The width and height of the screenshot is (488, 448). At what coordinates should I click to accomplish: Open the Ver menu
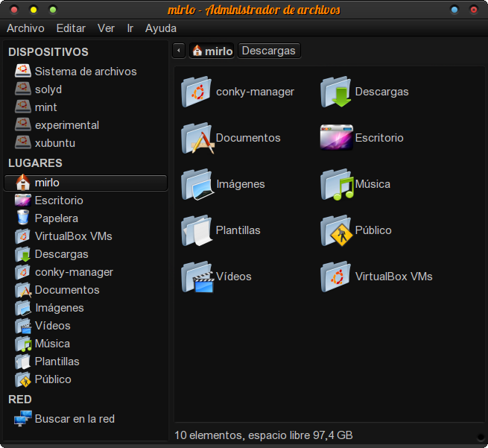pyautogui.click(x=106, y=28)
